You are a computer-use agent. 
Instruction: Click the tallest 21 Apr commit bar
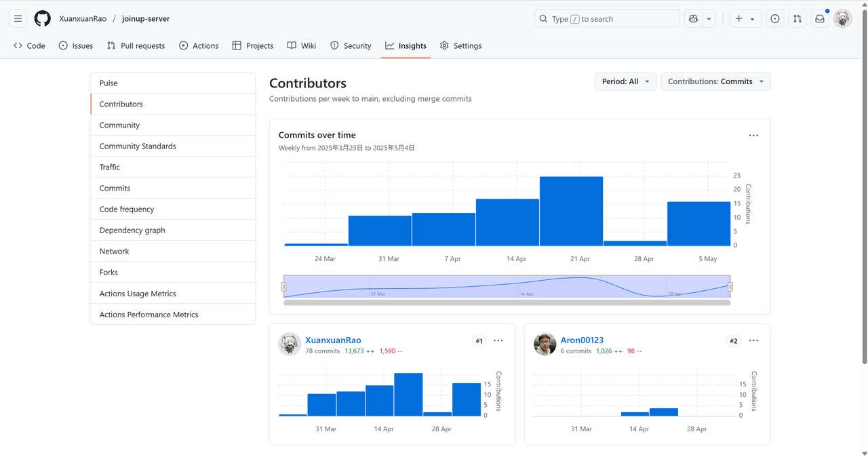571,211
